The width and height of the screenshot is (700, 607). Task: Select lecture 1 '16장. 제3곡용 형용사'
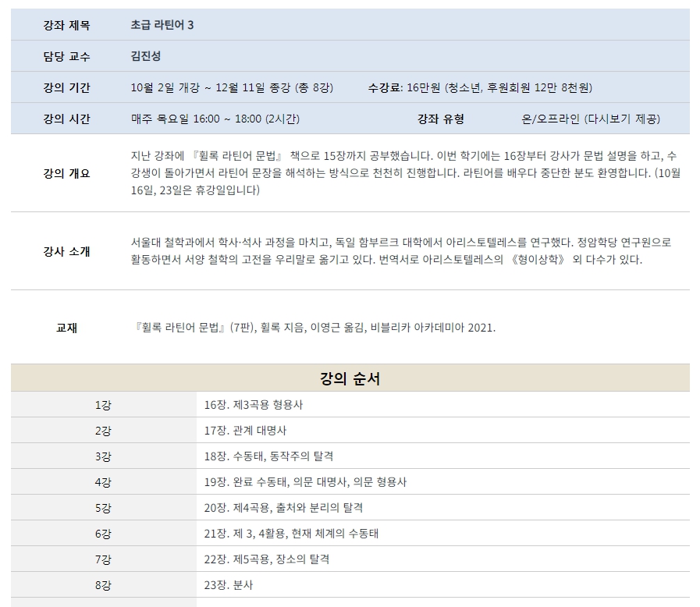coord(253,405)
